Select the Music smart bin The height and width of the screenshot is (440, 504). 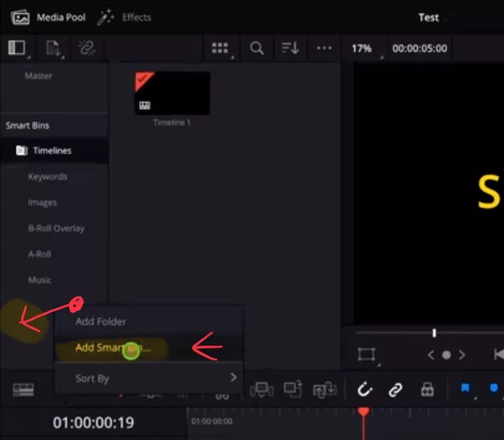(x=40, y=280)
